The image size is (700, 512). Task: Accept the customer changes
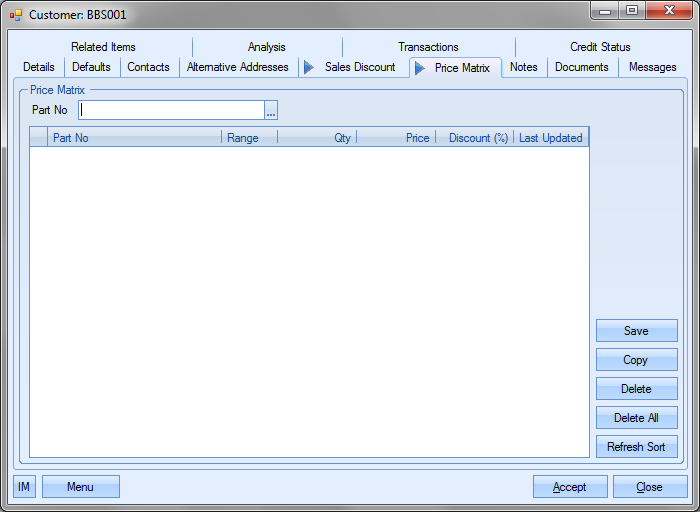pyautogui.click(x=570, y=487)
